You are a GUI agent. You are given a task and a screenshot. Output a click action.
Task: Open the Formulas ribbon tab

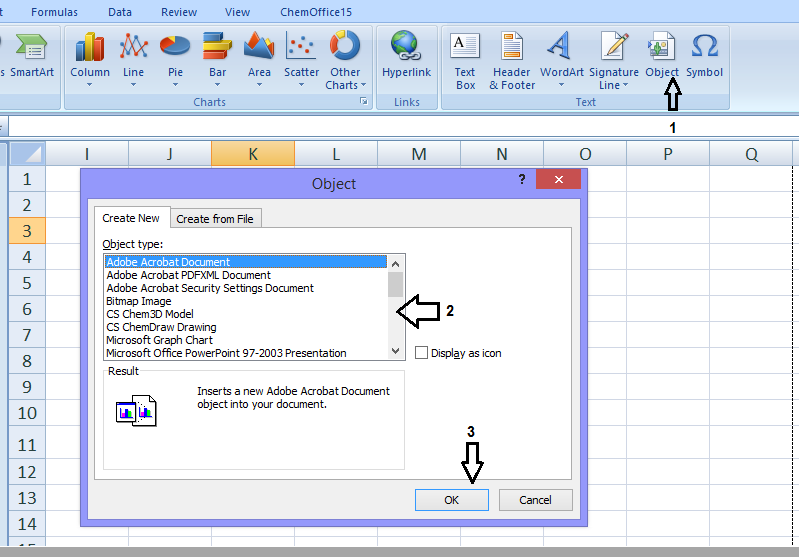click(x=54, y=12)
